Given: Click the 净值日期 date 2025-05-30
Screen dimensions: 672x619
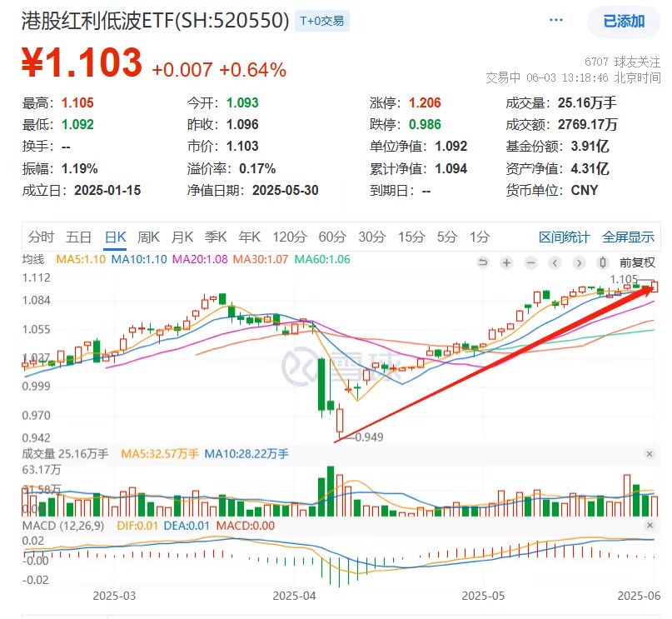Looking at the screenshot, I should coord(286,190).
